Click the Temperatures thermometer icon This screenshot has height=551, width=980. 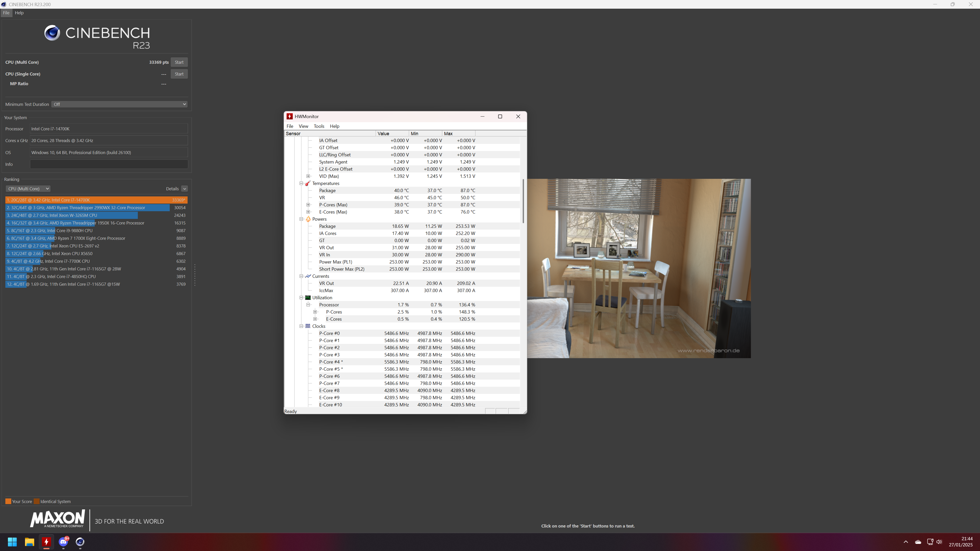coord(308,183)
